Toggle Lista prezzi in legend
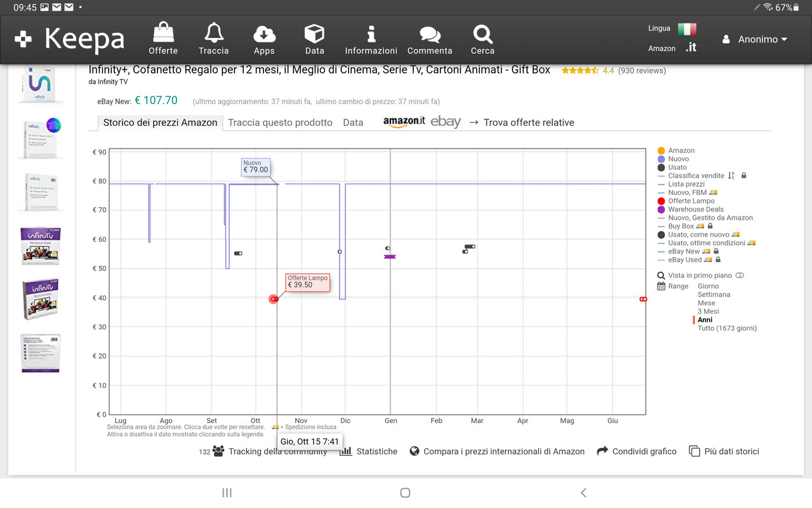The width and height of the screenshot is (812, 508). (x=682, y=184)
